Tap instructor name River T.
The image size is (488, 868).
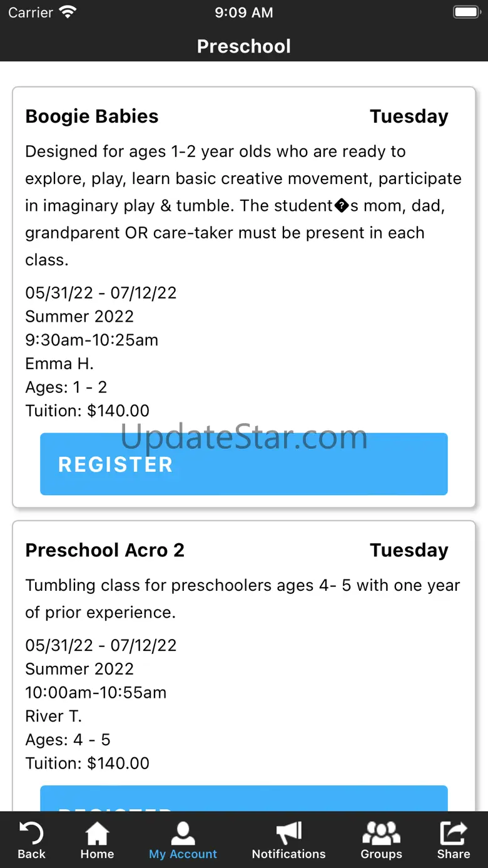(x=53, y=716)
